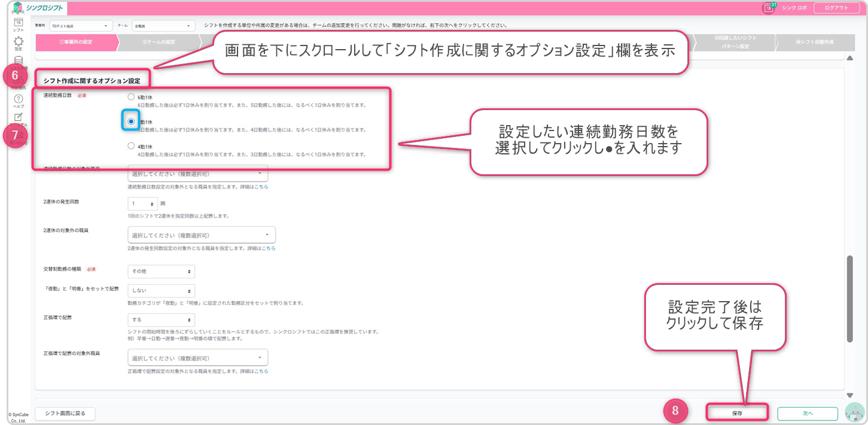868x425 pixels.
Task: Jump to the ⑩シフト自動作成 step tab
Action: 814,42
